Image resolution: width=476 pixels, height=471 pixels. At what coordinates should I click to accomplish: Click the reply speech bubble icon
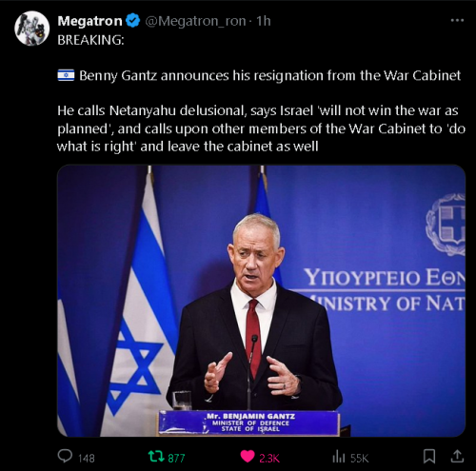tap(65, 457)
